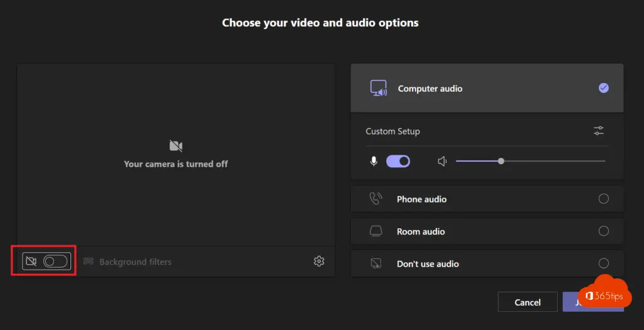Select the Phone audio radio button
The image size is (644, 330).
pyautogui.click(x=603, y=199)
